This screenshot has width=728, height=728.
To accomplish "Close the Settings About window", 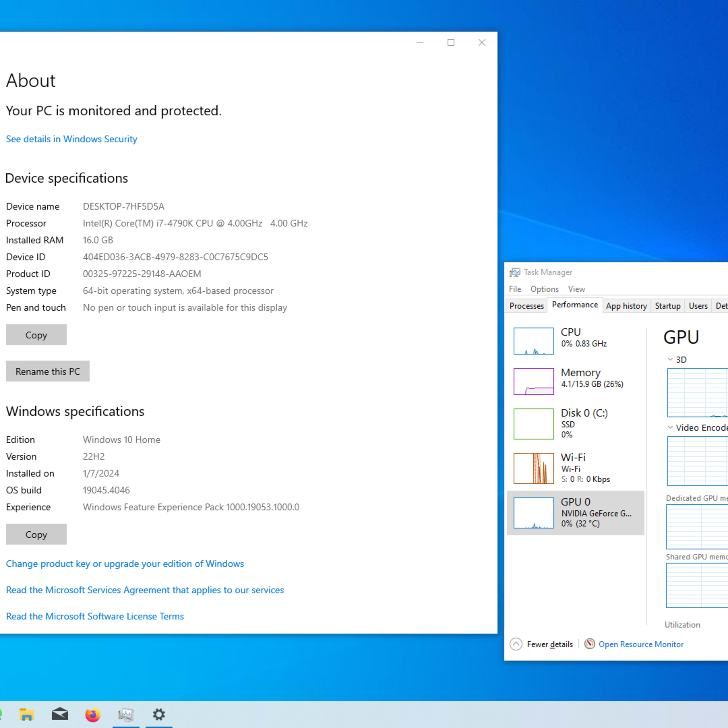I will 482,43.
